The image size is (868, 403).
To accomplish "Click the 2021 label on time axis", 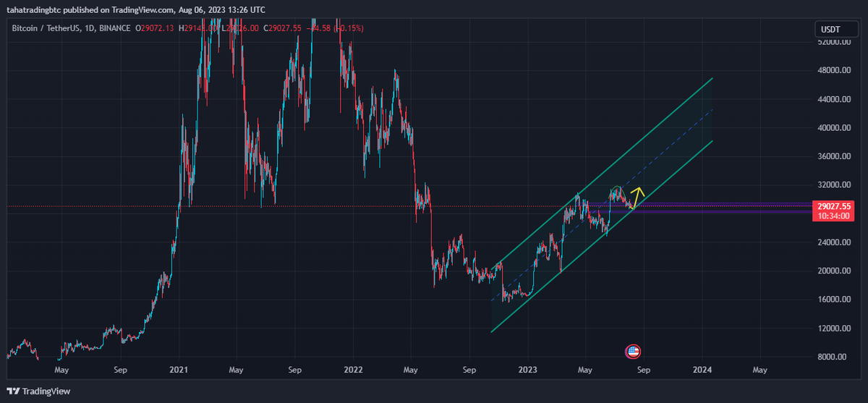I will coord(179,369).
